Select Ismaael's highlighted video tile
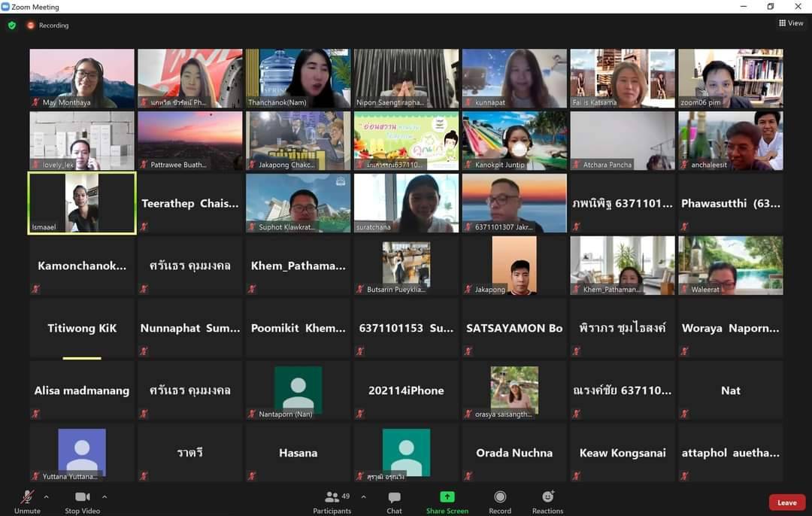 coord(82,203)
